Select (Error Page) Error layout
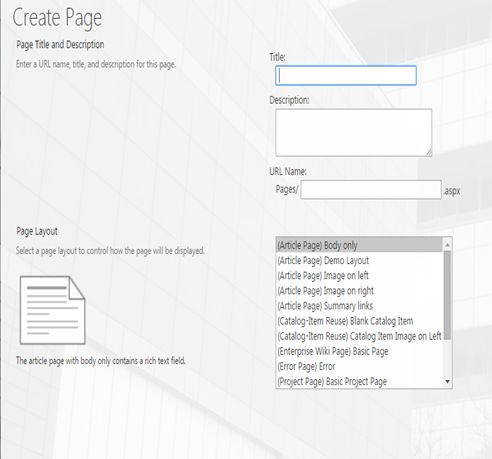This screenshot has height=459, width=492. pos(360,366)
